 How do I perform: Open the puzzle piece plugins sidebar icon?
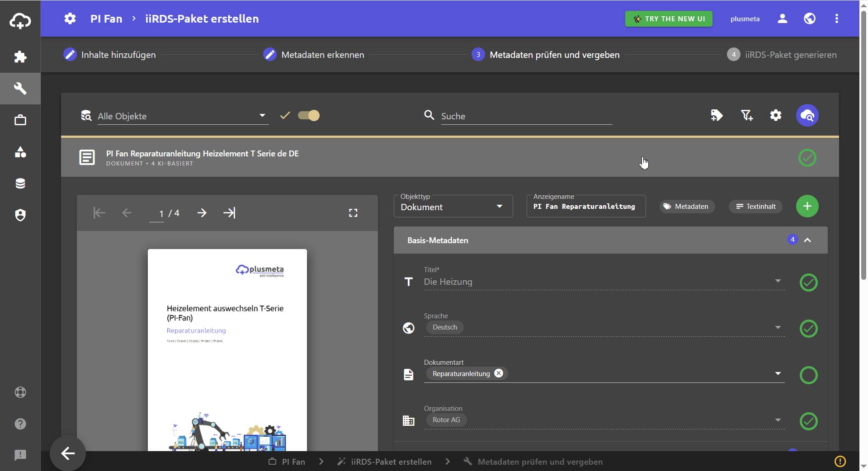pos(20,57)
